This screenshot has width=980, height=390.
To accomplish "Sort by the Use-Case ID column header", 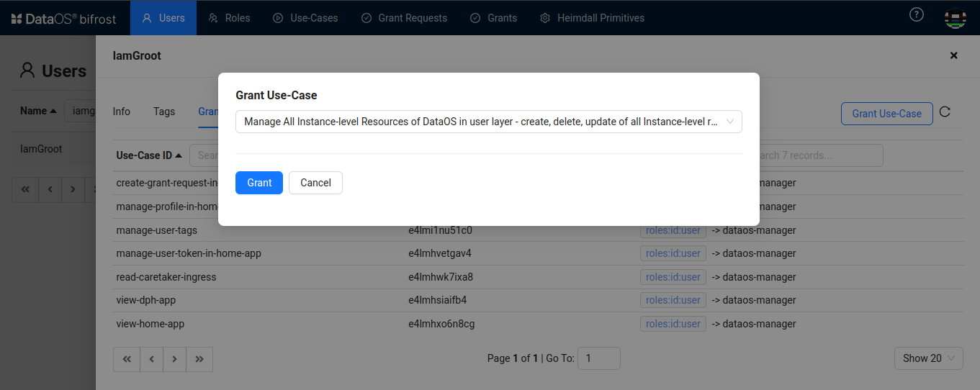I will click(149, 155).
